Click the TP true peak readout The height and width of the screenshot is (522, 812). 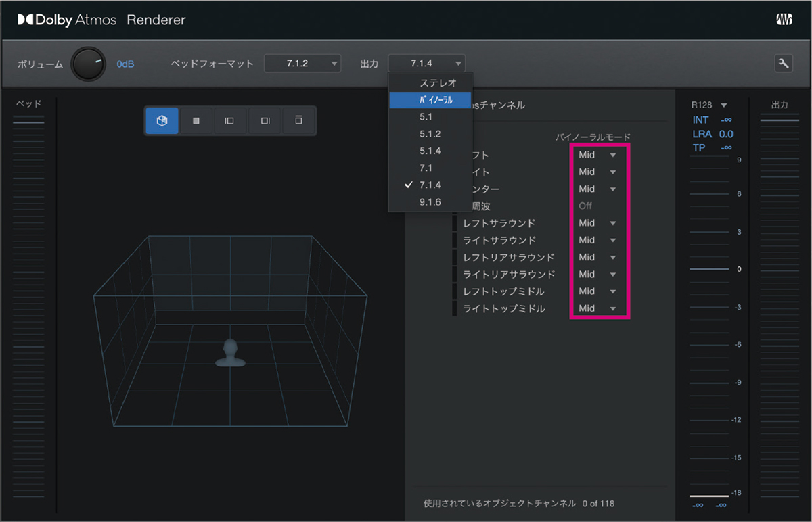coord(711,147)
